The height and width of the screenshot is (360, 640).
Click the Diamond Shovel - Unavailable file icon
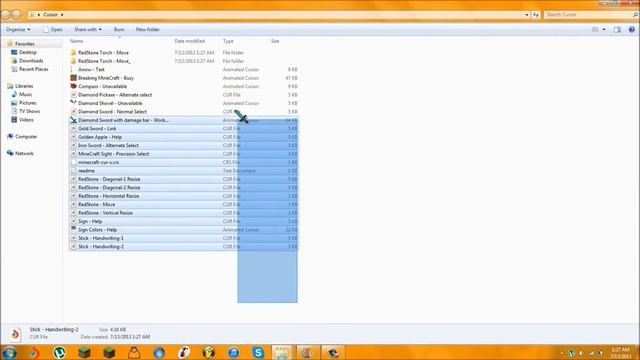coord(73,103)
